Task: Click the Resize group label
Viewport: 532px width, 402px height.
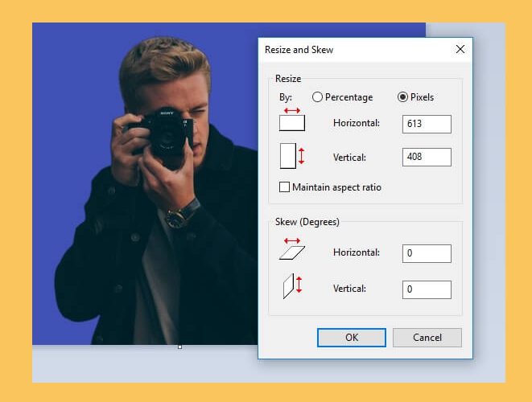Action: click(288, 79)
